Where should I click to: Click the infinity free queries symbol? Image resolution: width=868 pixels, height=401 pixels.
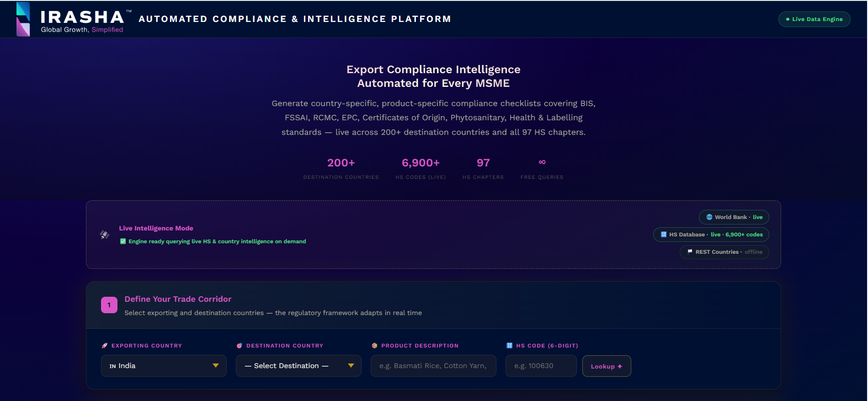[542, 162]
